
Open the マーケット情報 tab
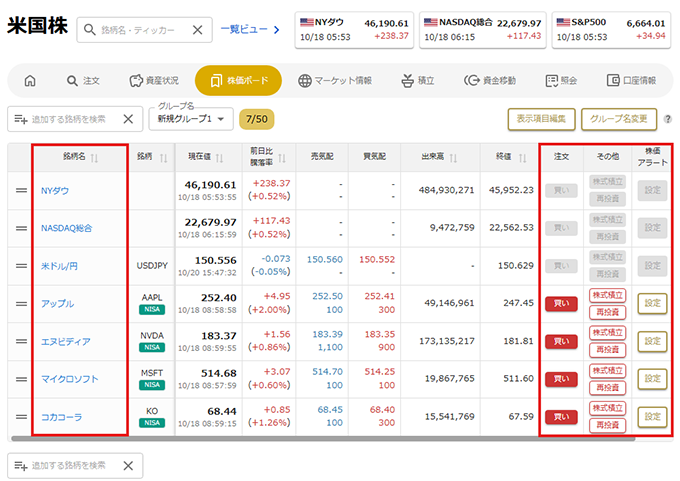pos(335,81)
